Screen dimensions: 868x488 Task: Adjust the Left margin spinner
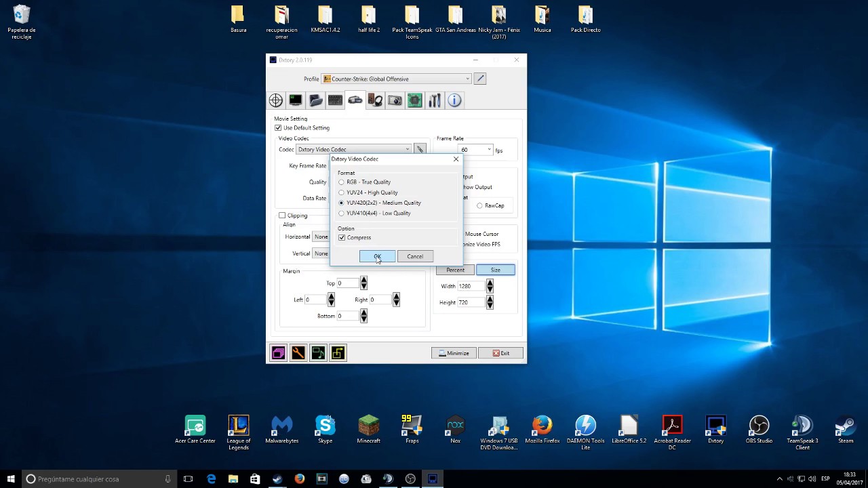tap(331, 299)
